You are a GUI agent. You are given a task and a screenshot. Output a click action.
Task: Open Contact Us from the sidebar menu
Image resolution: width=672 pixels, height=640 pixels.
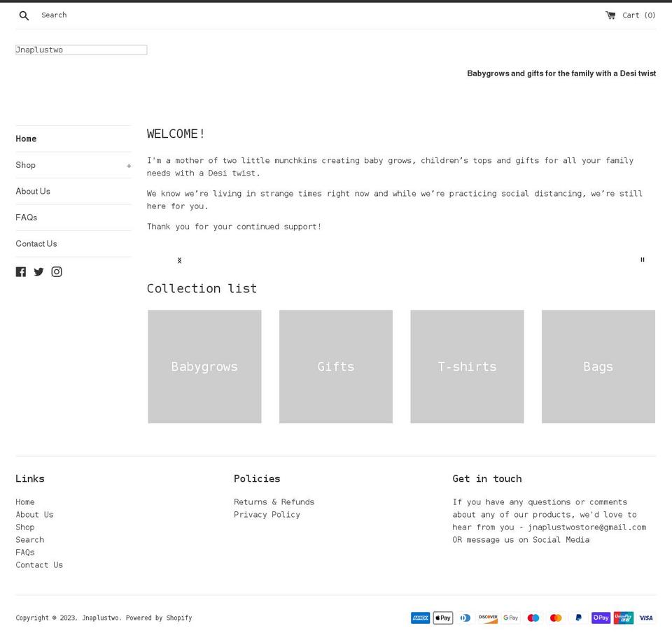(x=36, y=243)
